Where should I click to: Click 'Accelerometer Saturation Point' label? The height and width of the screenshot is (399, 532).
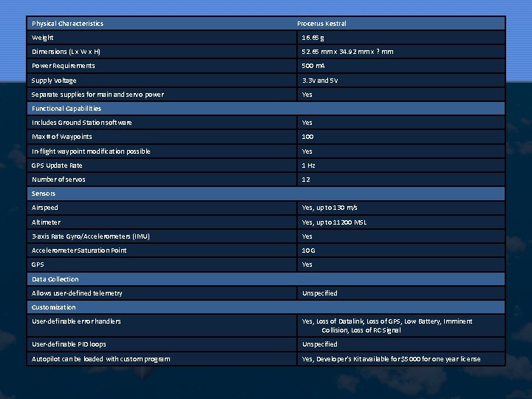79,250
